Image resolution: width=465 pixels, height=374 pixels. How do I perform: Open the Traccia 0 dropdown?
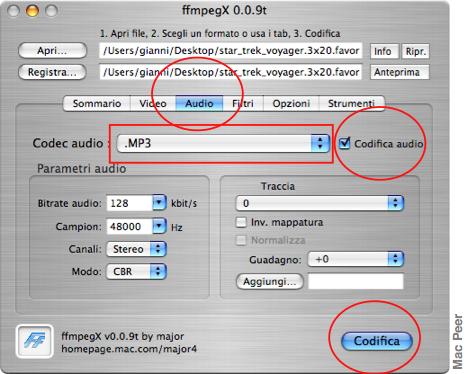pos(320,203)
